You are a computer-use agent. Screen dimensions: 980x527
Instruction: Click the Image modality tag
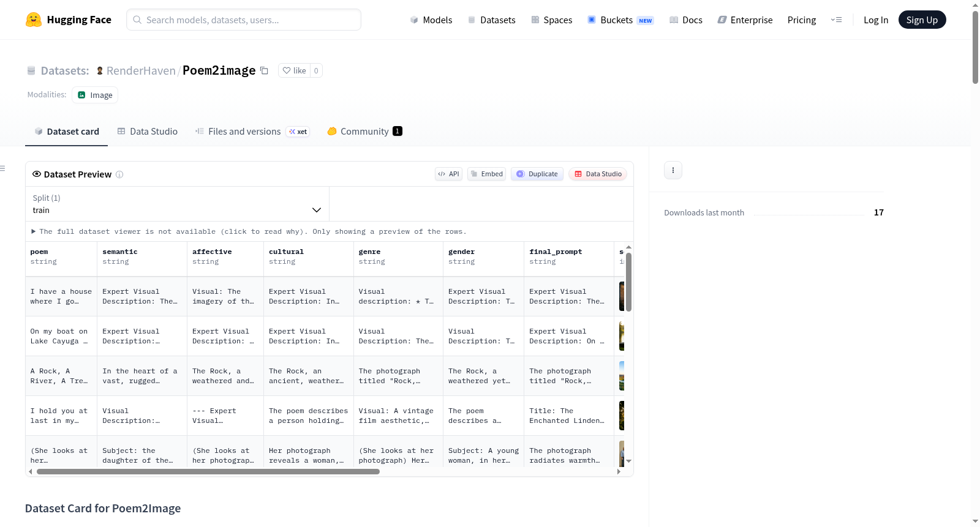95,95
